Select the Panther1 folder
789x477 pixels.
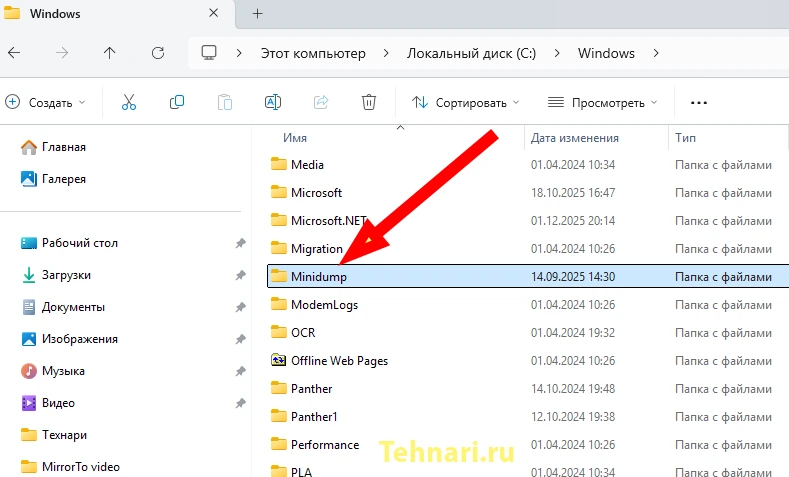[314, 417]
